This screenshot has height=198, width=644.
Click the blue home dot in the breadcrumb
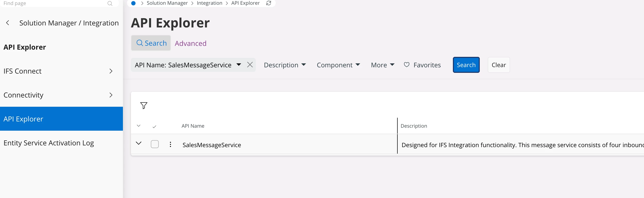[x=133, y=3]
